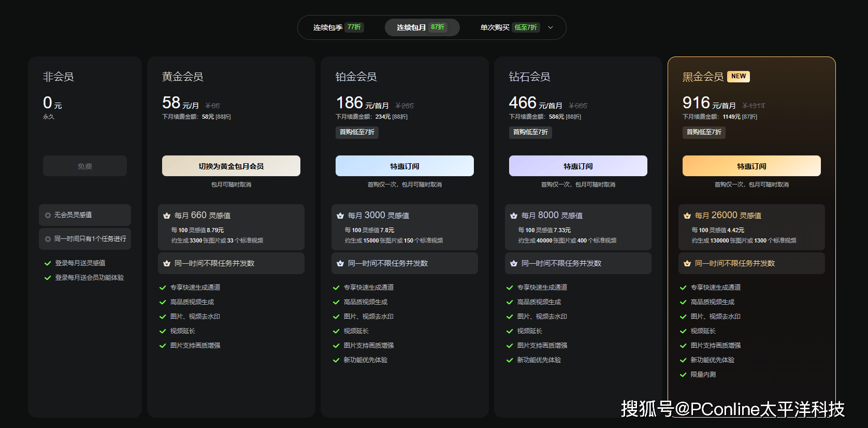Click crown icon in 黑金会员 同一时间不限任务并发数 row
Screen dimensions: 868x428
pos(687,264)
